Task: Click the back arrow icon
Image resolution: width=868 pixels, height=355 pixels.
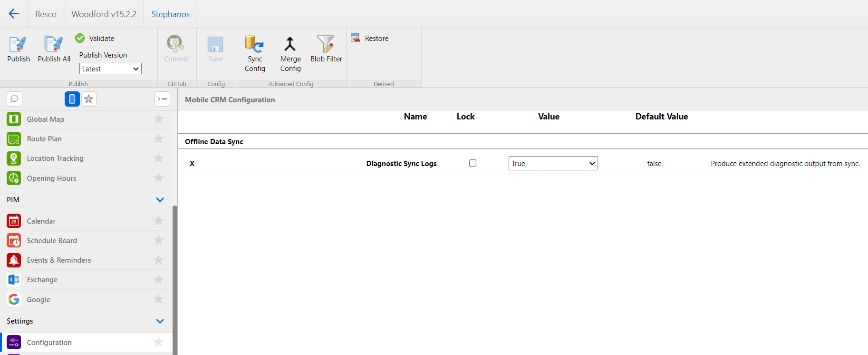Action: 14,14
